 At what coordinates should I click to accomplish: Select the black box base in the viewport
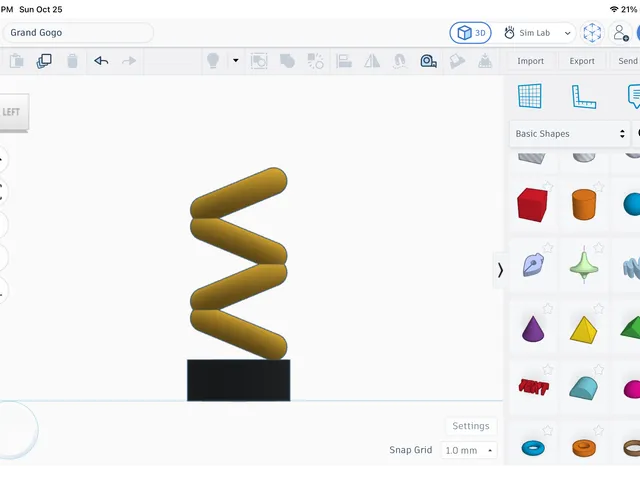(238, 380)
